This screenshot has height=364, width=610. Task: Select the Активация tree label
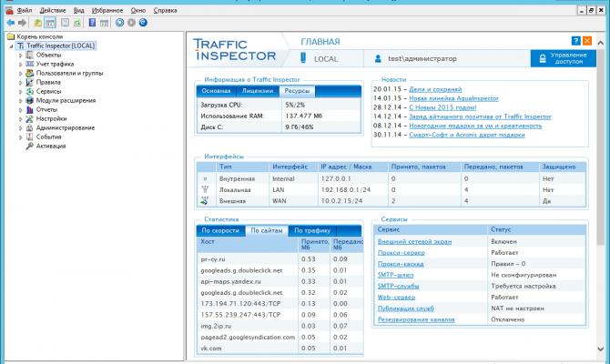pos(51,146)
